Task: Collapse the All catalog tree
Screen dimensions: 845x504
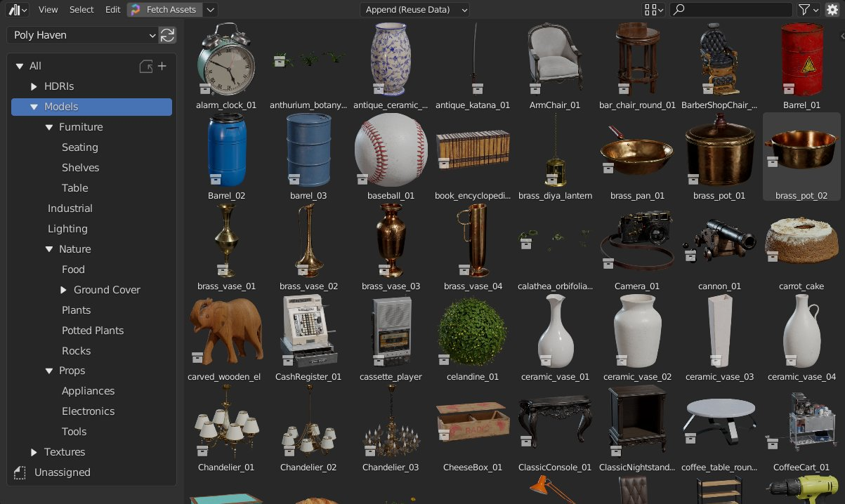Action: (19, 66)
